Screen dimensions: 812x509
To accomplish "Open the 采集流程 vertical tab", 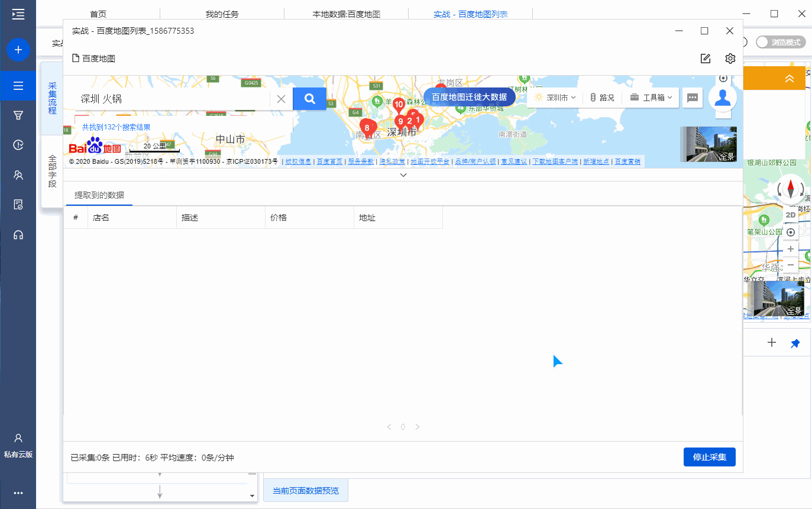I will click(x=53, y=98).
